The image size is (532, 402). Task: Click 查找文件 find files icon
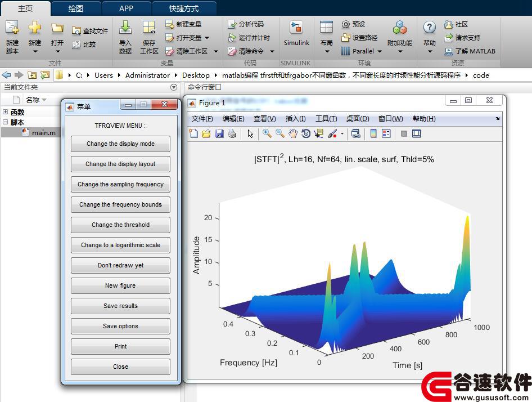point(76,31)
